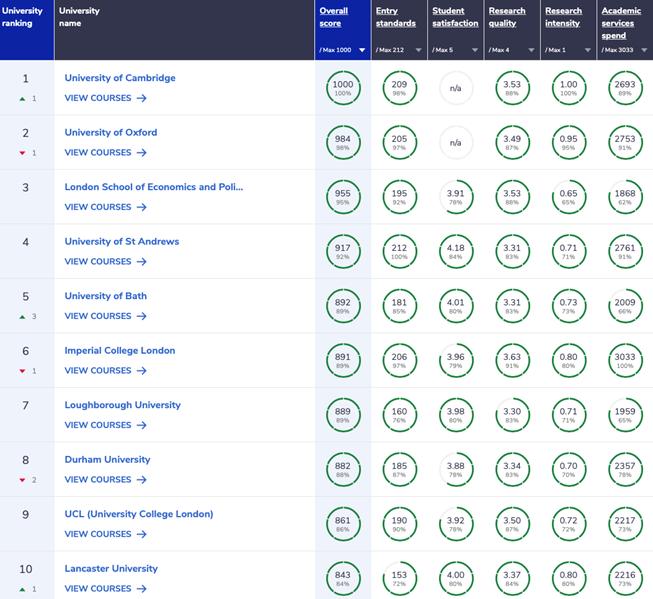
Task: Open Student satisfaction sort dropdown arrow
Action: pyautogui.click(x=475, y=49)
